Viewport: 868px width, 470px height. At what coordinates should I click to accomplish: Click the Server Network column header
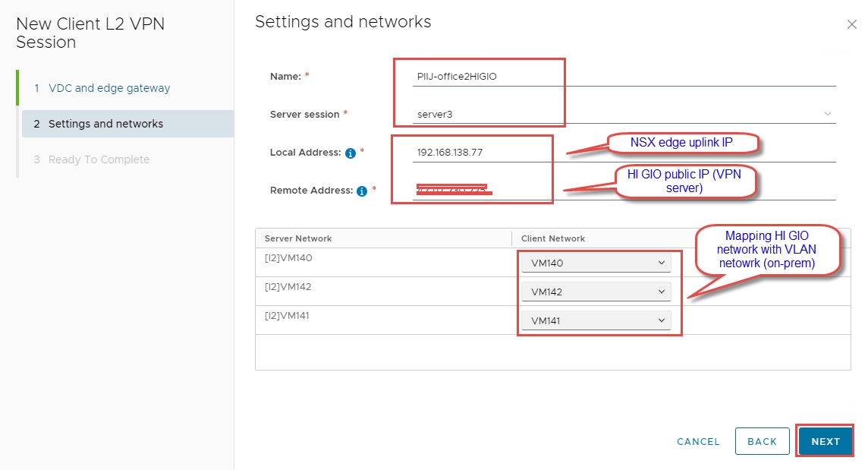coord(298,238)
